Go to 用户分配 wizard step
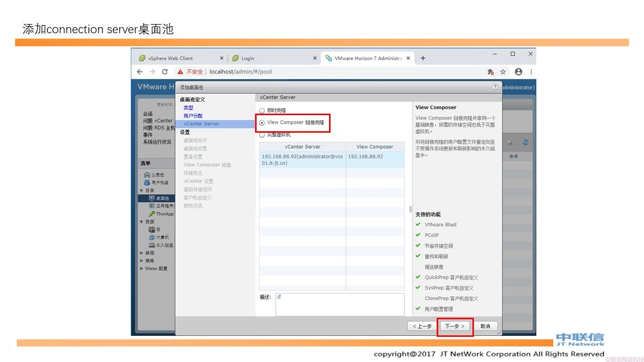Viewport: 644px width, 362px height. [x=193, y=116]
